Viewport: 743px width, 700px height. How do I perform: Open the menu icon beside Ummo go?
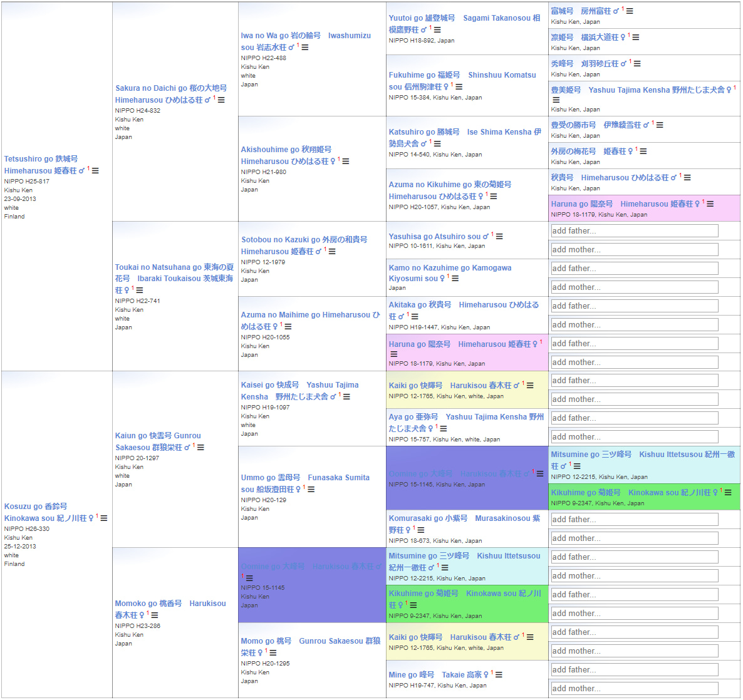point(311,490)
